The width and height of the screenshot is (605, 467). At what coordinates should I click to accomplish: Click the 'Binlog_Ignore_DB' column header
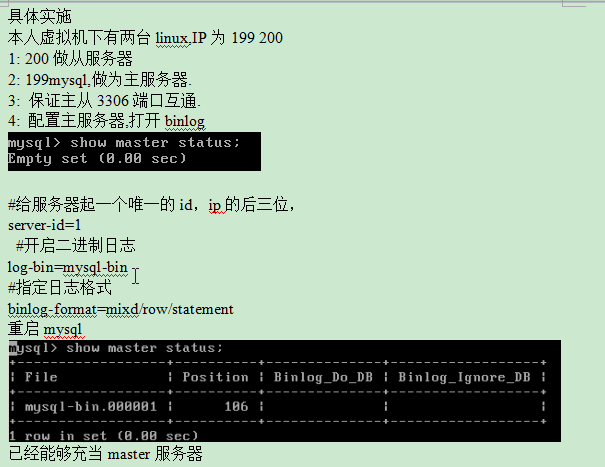(x=464, y=377)
